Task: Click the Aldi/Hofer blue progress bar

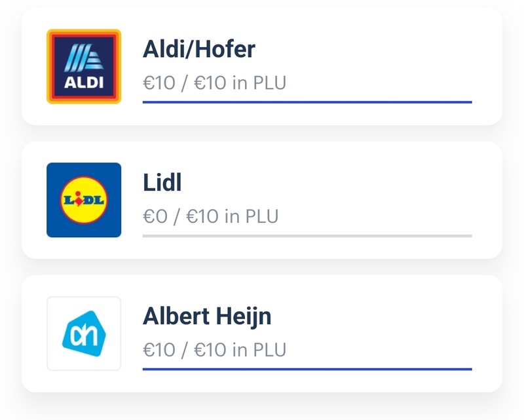Action: coord(307,102)
